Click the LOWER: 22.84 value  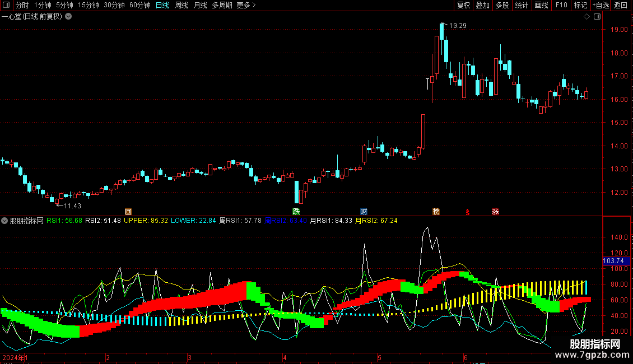tap(193, 221)
